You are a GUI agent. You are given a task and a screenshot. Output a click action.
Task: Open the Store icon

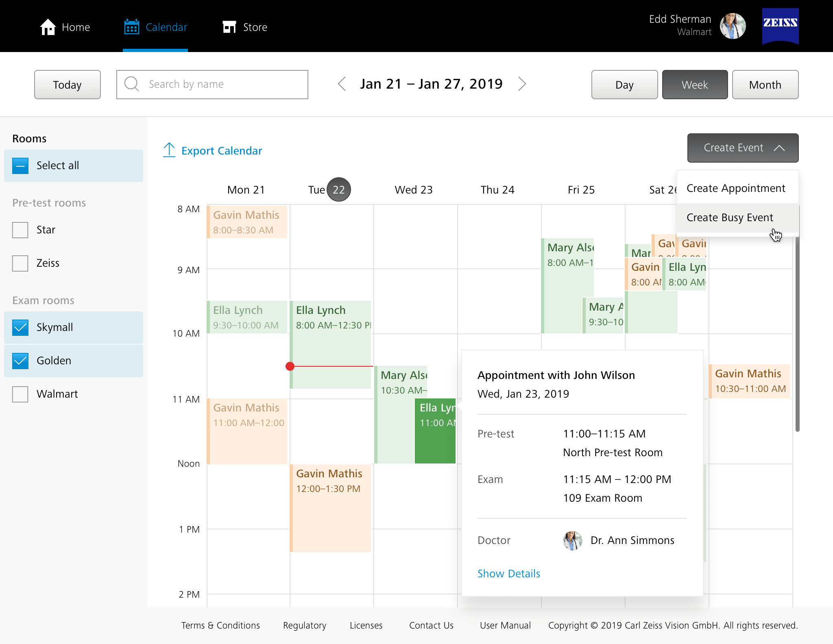229,27
